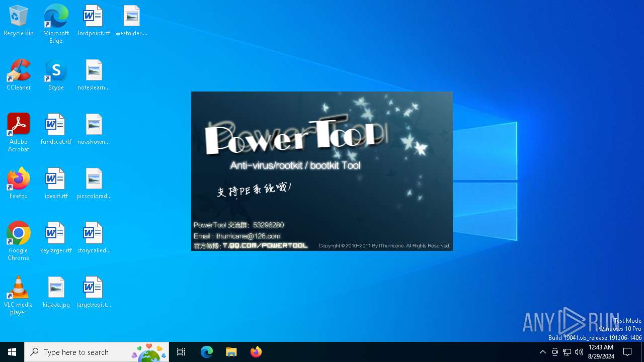Open the notification center icon
Image resolution: width=644 pixels, height=362 pixels.
pyautogui.click(x=627, y=352)
